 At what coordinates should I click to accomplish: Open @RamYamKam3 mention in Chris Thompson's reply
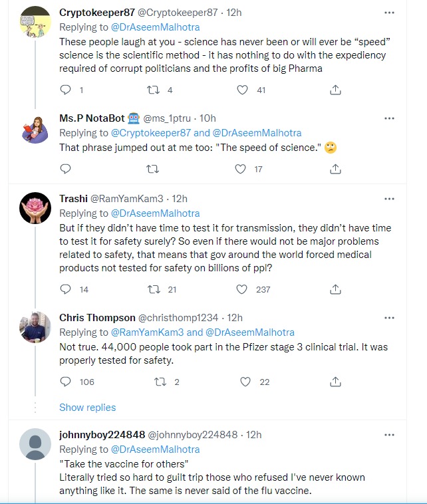click(x=146, y=332)
